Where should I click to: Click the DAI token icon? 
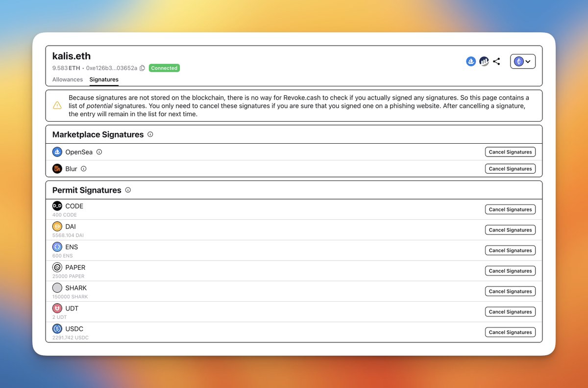(x=57, y=227)
